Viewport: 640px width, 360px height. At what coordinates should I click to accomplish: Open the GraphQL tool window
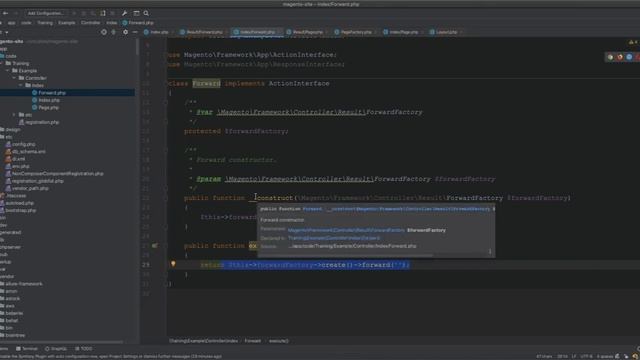[56, 349]
